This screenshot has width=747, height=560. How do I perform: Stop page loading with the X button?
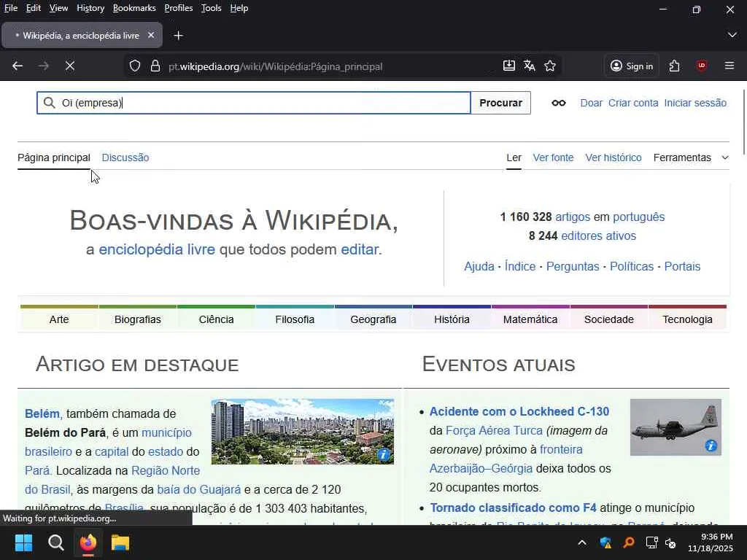coord(70,66)
